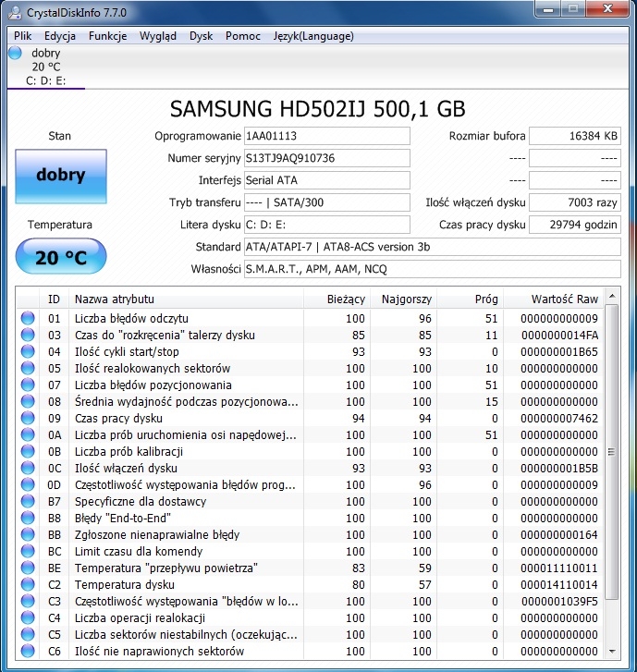
Task: Click the Próg column header
Action: tap(470, 299)
